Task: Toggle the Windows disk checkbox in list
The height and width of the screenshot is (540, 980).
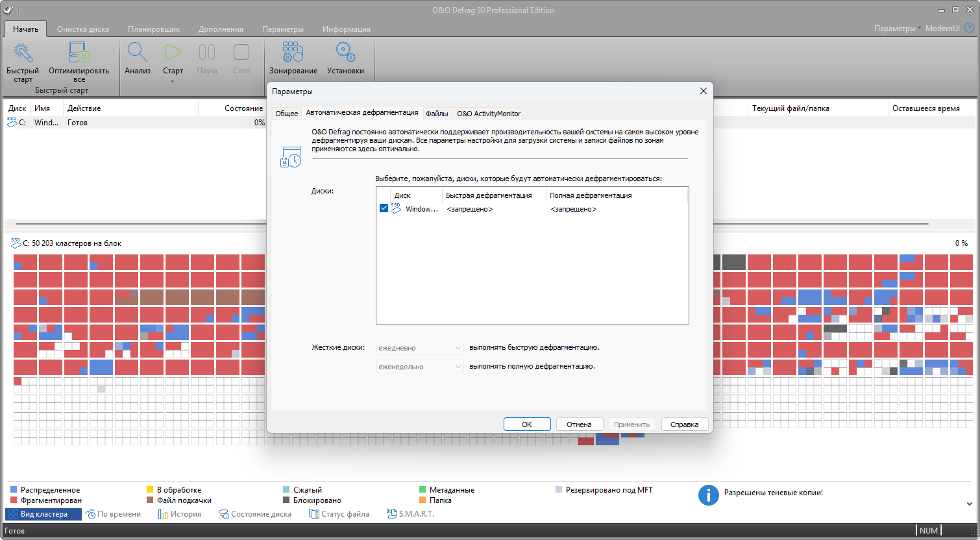Action: click(x=384, y=208)
